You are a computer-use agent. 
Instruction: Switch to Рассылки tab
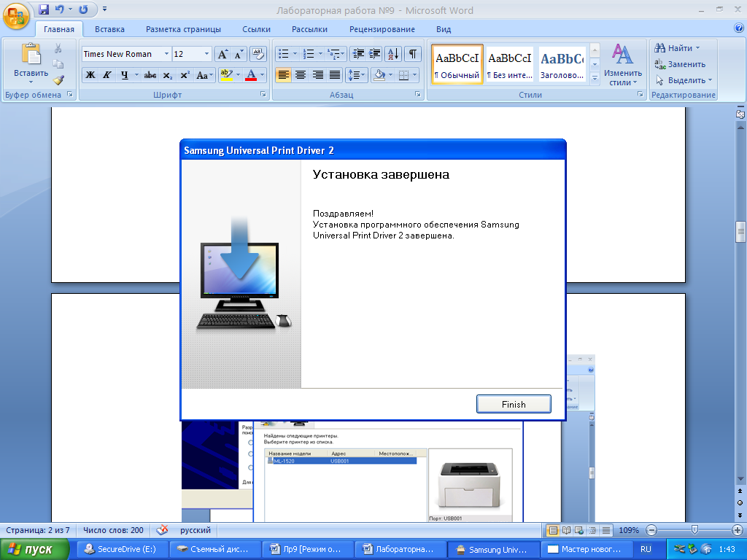(x=309, y=29)
